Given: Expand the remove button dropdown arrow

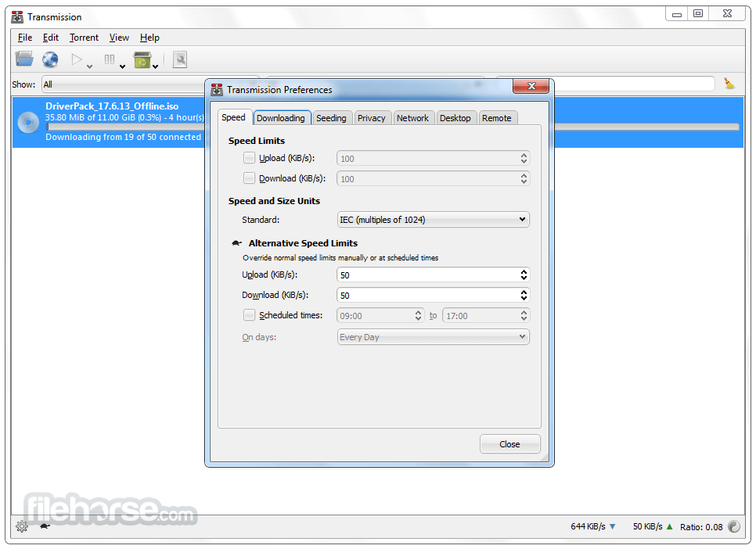Looking at the screenshot, I should click(155, 66).
